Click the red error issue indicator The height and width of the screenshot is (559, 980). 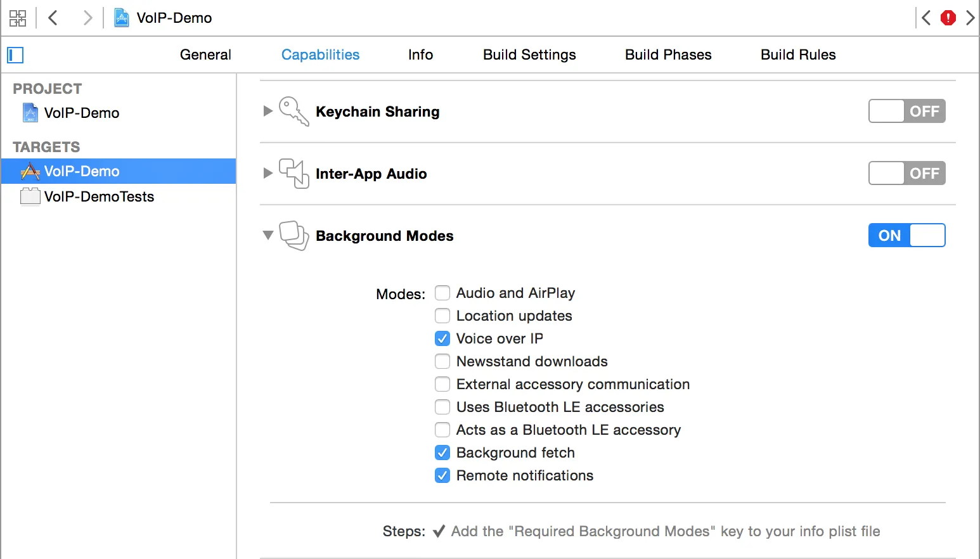pos(948,18)
